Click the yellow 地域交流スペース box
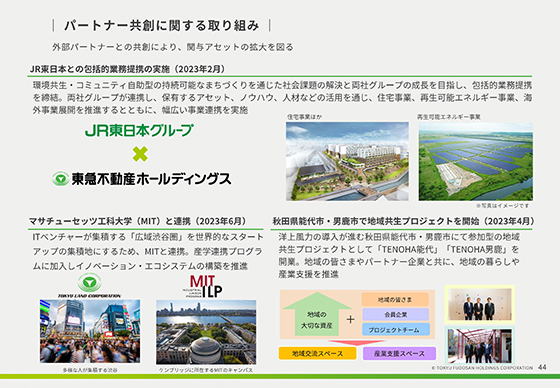 point(318,353)
